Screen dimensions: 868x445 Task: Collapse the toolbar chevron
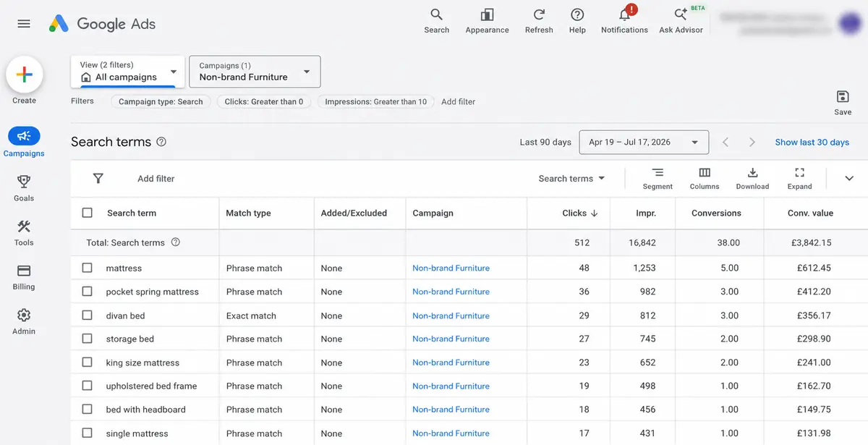(849, 179)
